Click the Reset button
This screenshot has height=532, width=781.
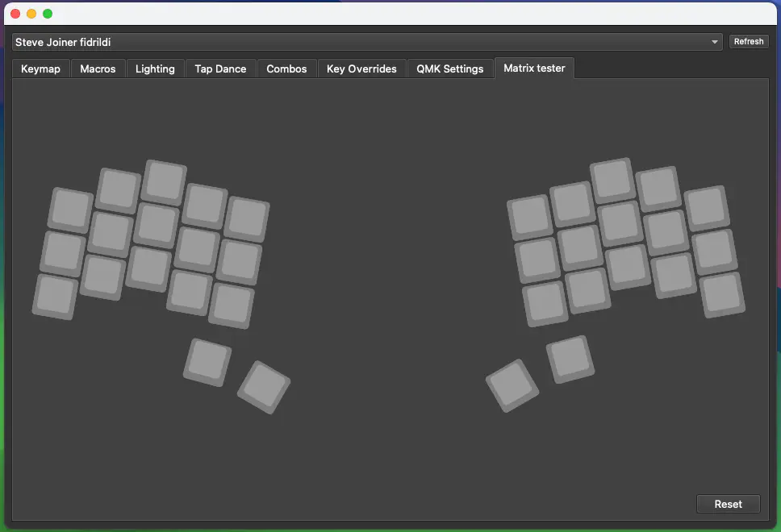coord(728,504)
